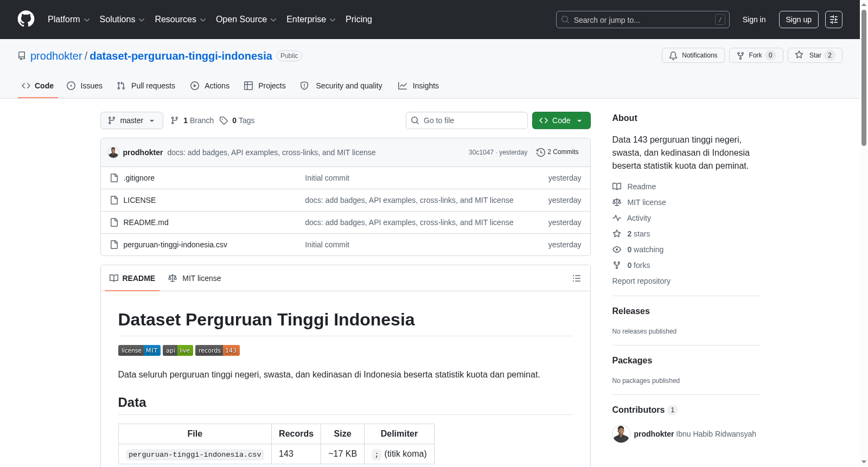Switch to the Insights tab

point(418,86)
